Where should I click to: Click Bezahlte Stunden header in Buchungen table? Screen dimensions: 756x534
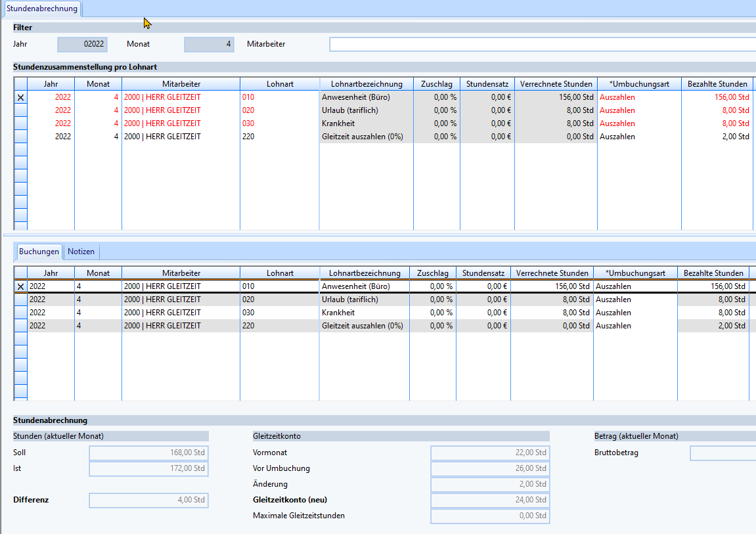pyautogui.click(x=713, y=273)
